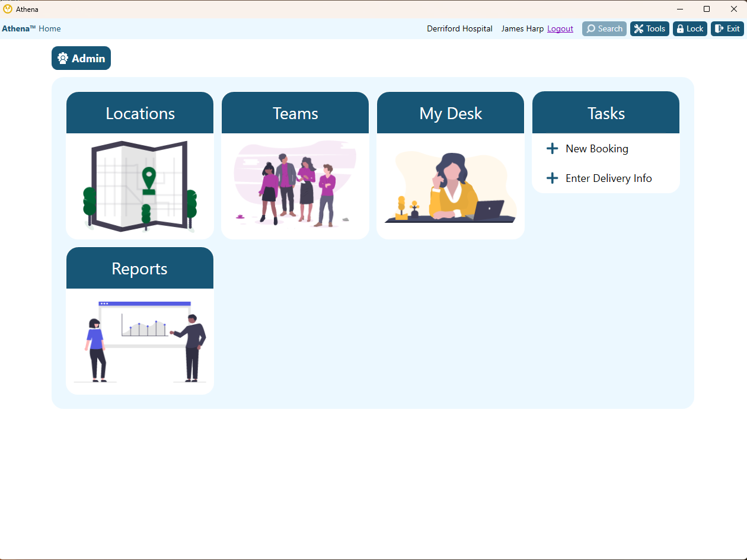The height and width of the screenshot is (560, 747).
Task: Click the plus icon beside Enter Delivery Info
Action: [552, 178]
